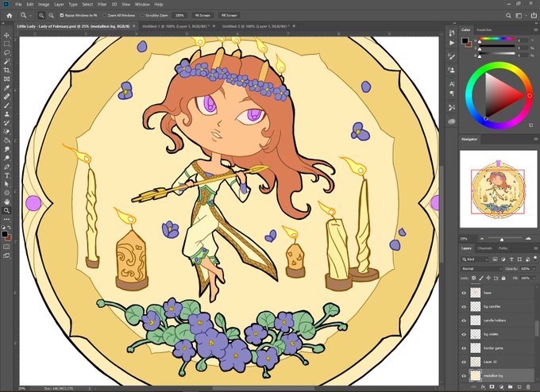The width and height of the screenshot is (540, 392).
Task: Click the 100% zoom button
Action: (x=179, y=16)
